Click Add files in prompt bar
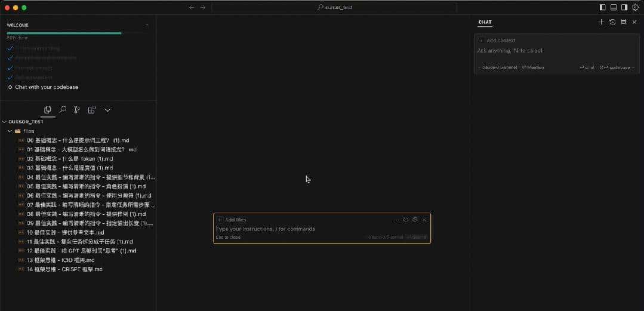 click(x=232, y=220)
